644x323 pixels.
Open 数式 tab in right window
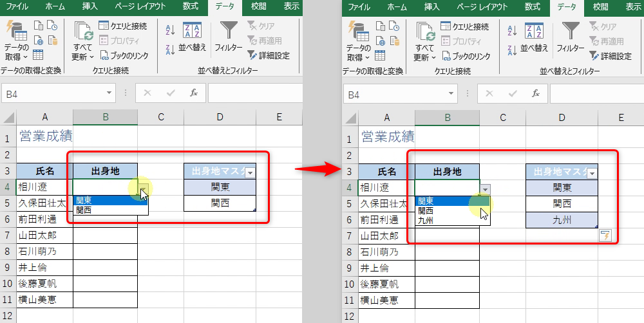click(x=531, y=7)
